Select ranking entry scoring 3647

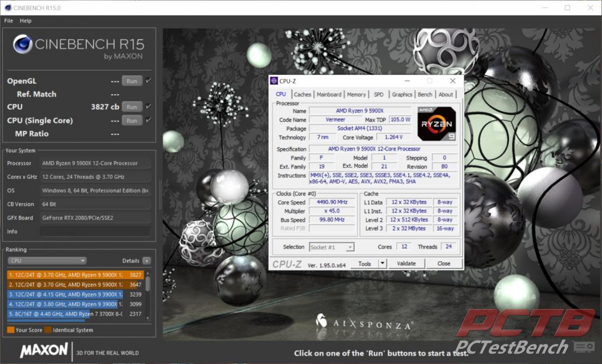(75, 284)
